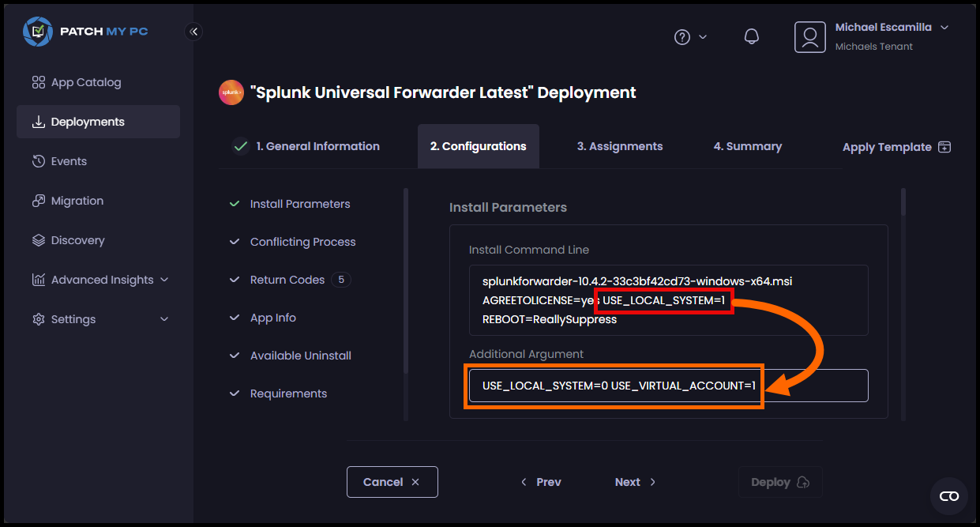Expand the Available Uninstall section
Image resolution: width=980 pixels, height=527 pixels.
click(301, 356)
